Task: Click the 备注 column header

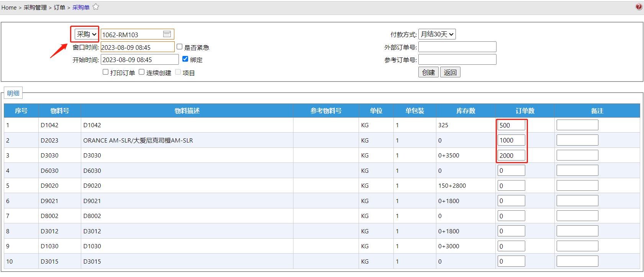Action: pyautogui.click(x=597, y=111)
